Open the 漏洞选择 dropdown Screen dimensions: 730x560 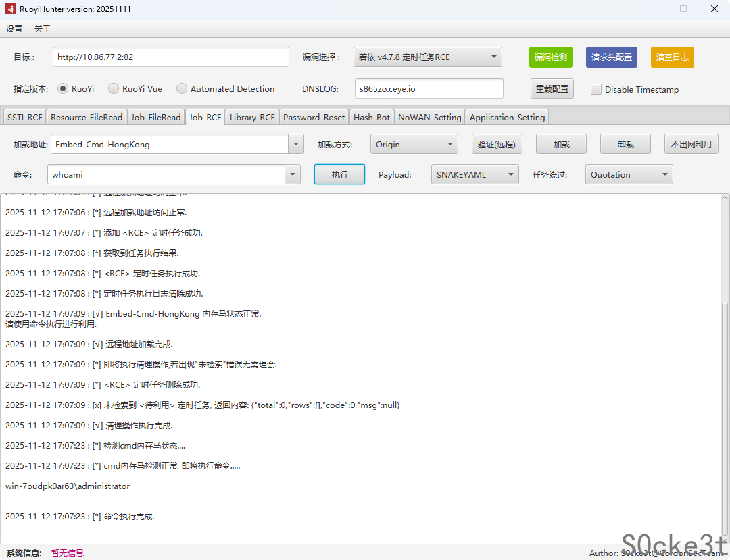click(x=427, y=57)
